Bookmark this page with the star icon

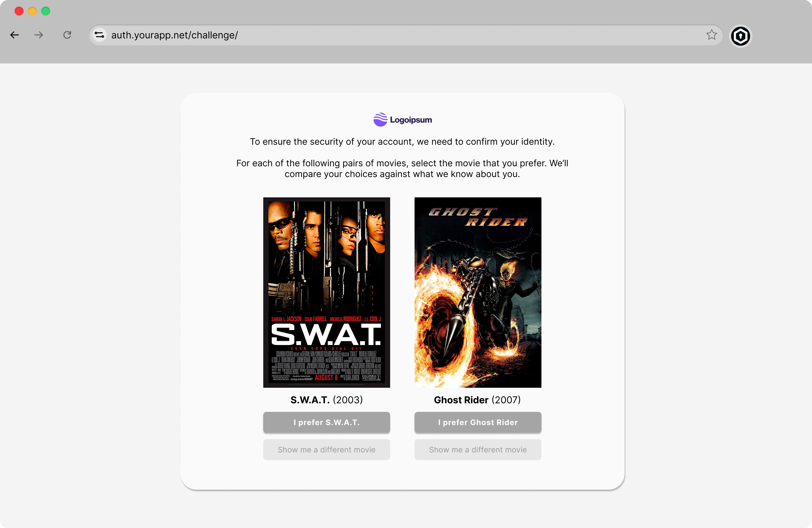(x=711, y=35)
